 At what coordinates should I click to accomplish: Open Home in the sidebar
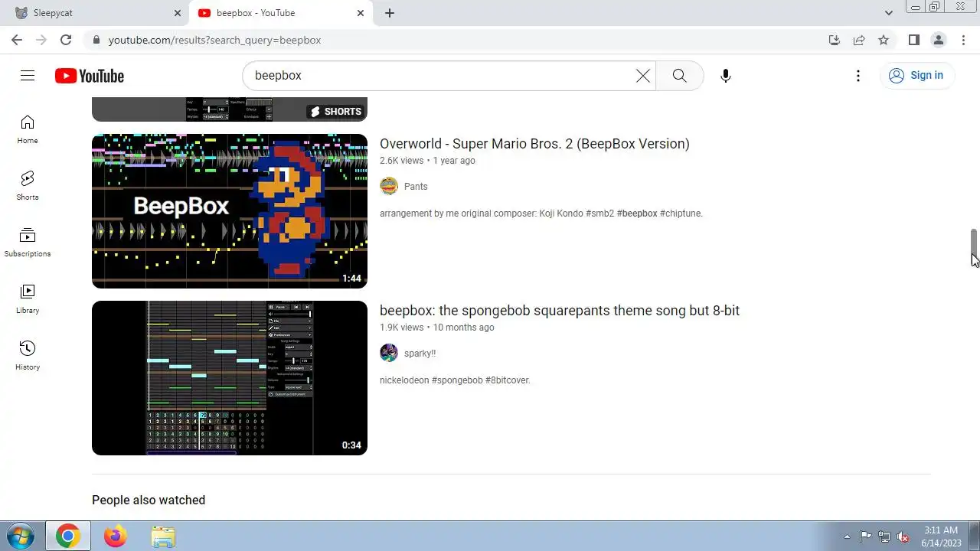[x=28, y=129]
